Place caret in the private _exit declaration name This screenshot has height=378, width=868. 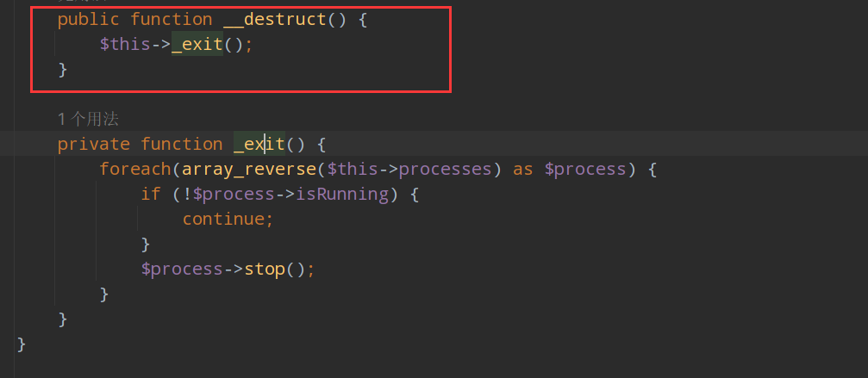click(259, 144)
